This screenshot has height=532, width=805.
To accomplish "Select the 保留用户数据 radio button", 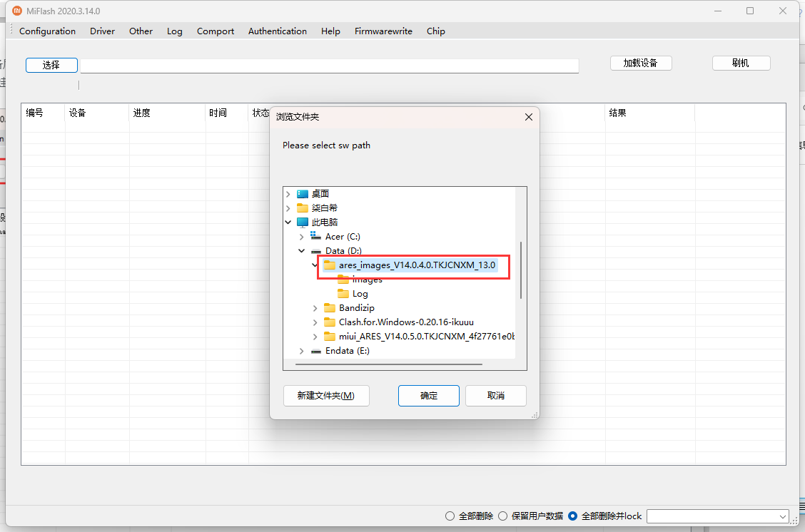I will coord(503,516).
